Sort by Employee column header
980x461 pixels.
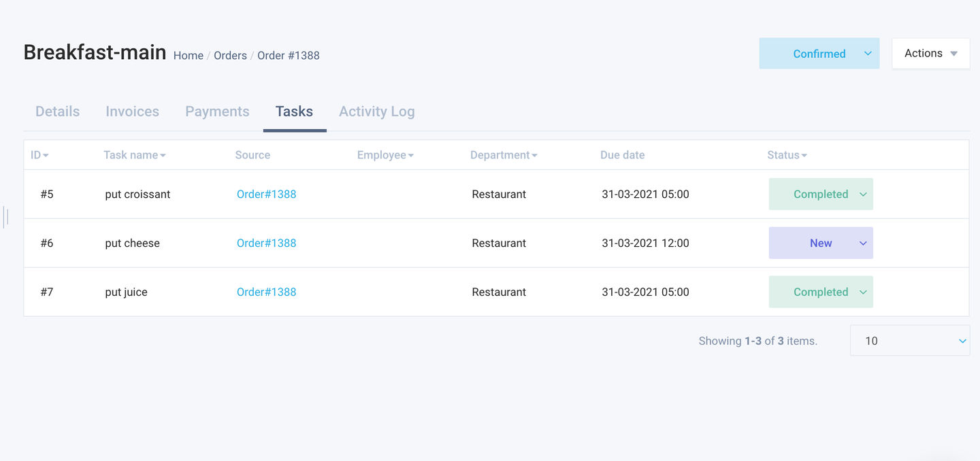(385, 155)
